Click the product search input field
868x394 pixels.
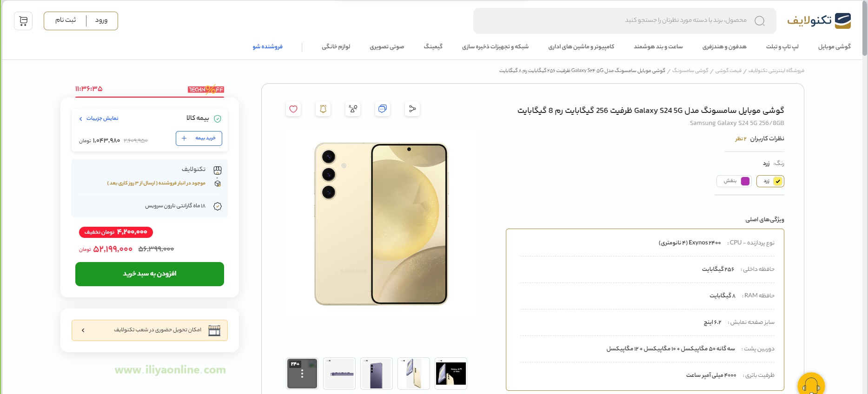coord(625,21)
